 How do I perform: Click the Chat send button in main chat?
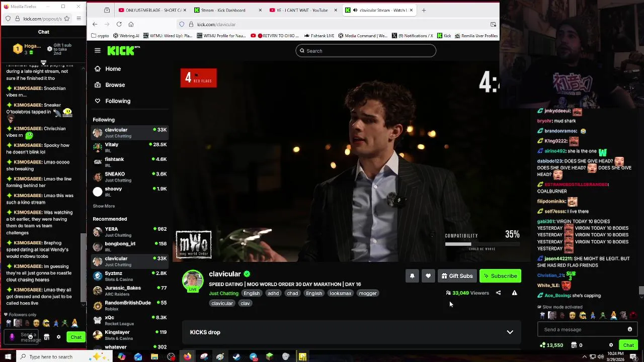pyautogui.click(x=628, y=345)
